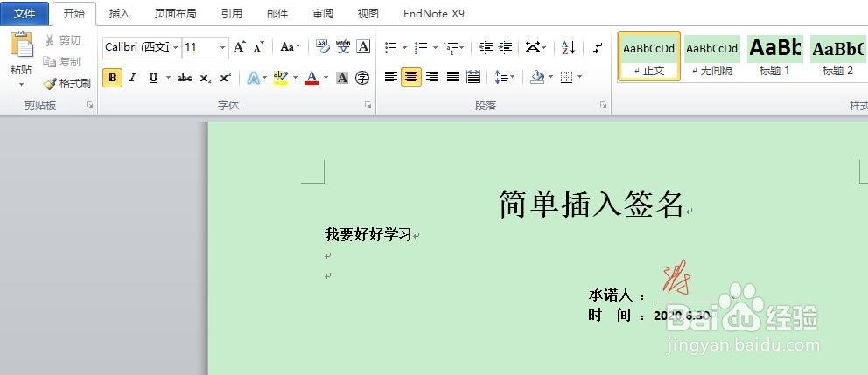The image size is (868, 375).
Task: Open the line spacing dropdown
Action: (x=504, y=77)
